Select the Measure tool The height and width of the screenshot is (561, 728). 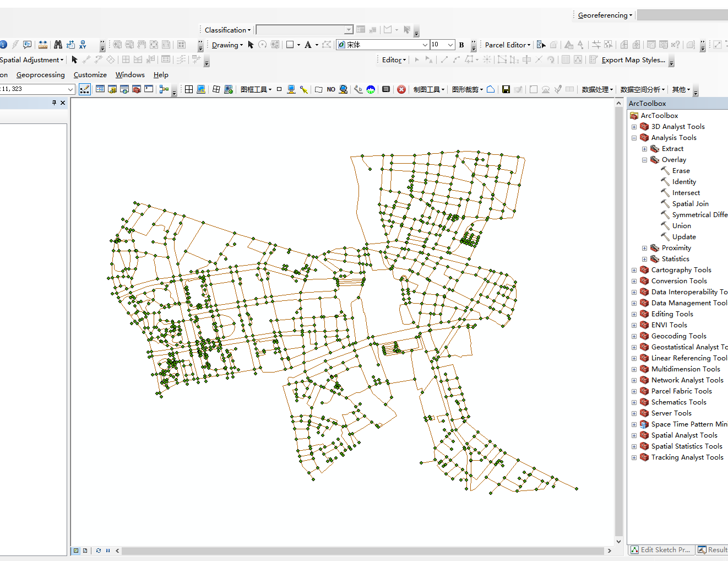click(x=42, y=45)
